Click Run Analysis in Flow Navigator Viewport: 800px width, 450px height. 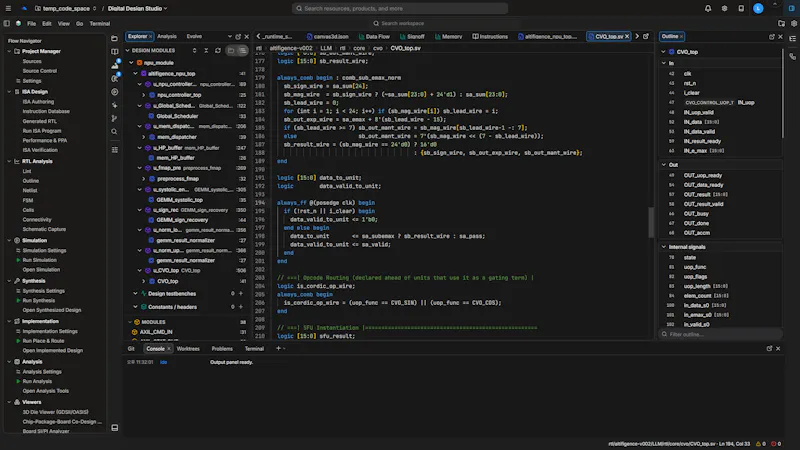pos(37,381)
